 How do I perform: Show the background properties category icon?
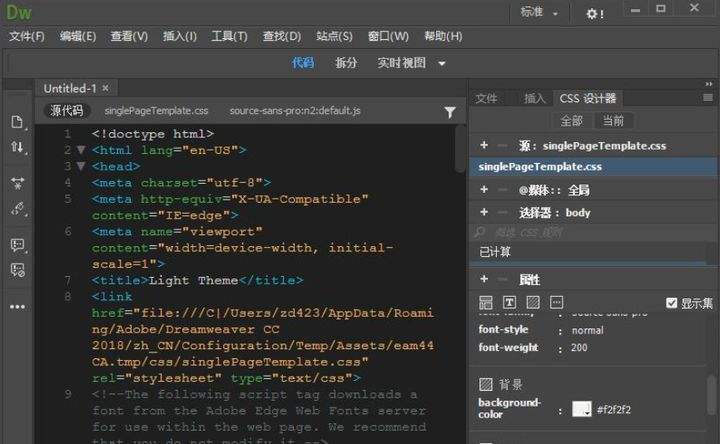point(533,302)
